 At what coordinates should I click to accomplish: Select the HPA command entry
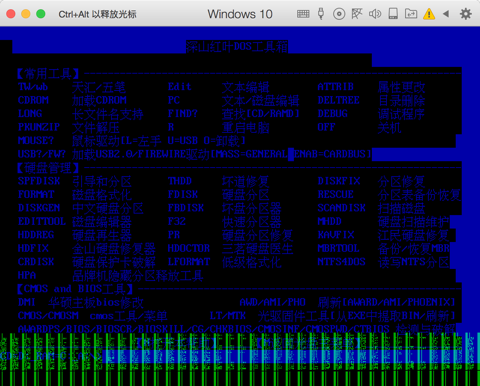pyautogui.click(x=27, y=275)
